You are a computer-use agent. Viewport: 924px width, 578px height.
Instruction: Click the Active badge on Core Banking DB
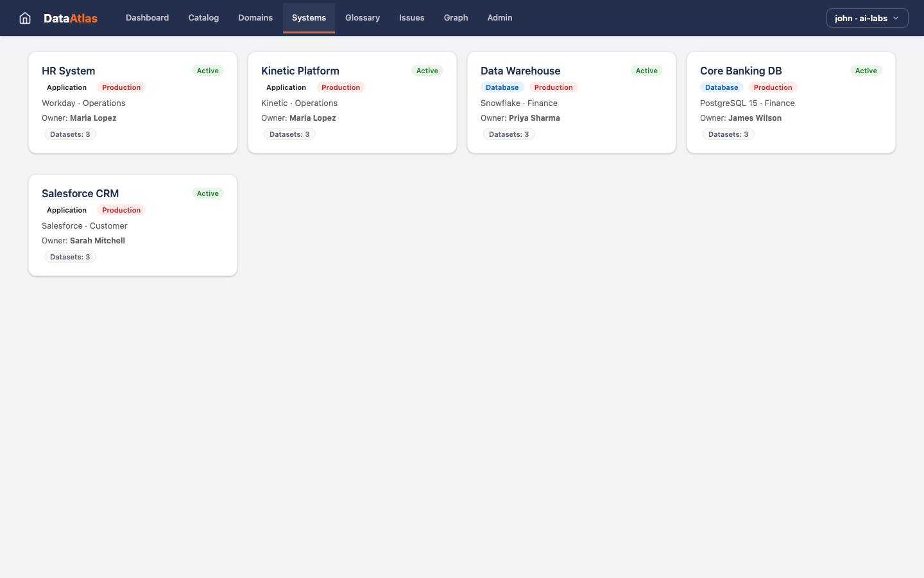tap(866, 71)
